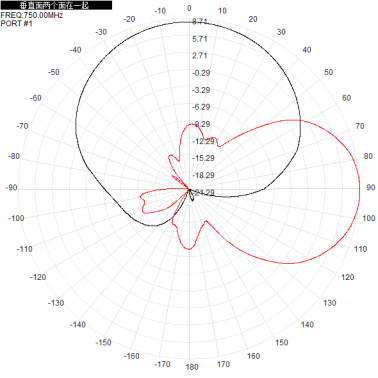The image size is (378, 378).
Task: Click the -100 degree angle label
Action: click(x=16, y=218)
